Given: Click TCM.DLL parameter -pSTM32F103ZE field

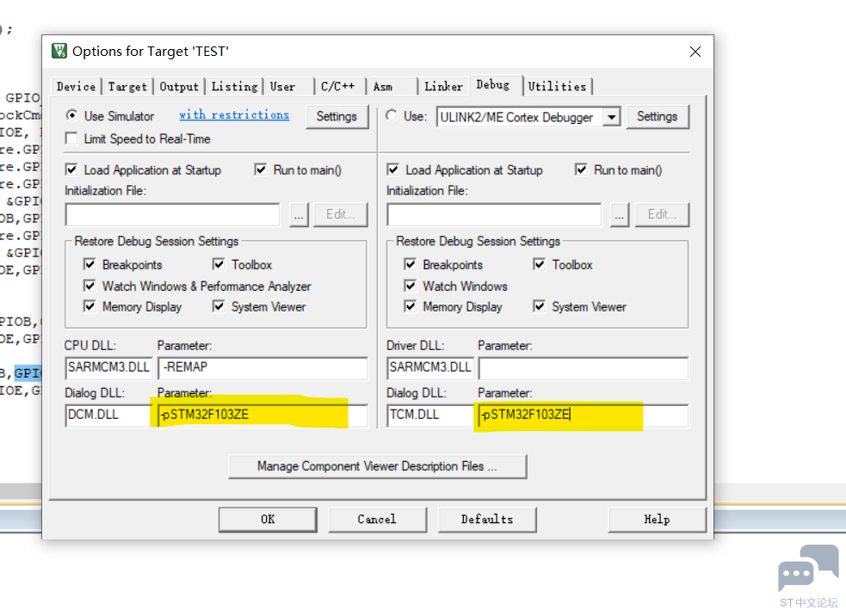Looking at the screenshot, I should tap(584, 416).
